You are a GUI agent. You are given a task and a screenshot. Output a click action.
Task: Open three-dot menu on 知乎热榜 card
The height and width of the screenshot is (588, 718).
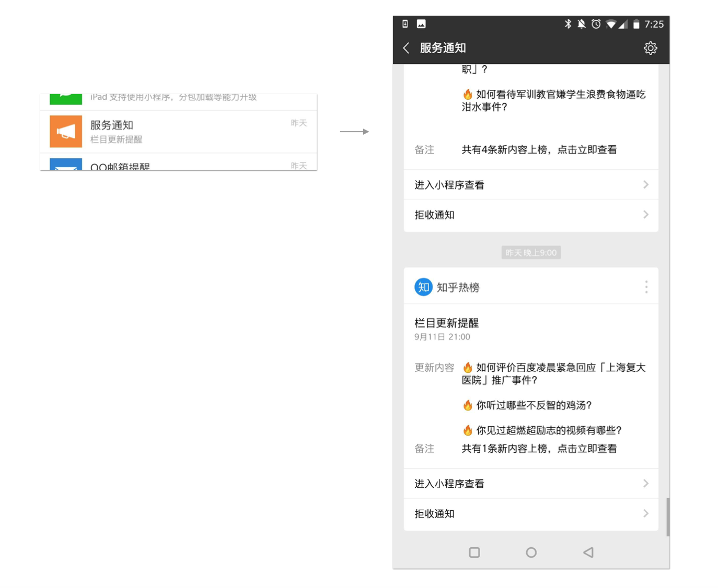coord(646,287)
